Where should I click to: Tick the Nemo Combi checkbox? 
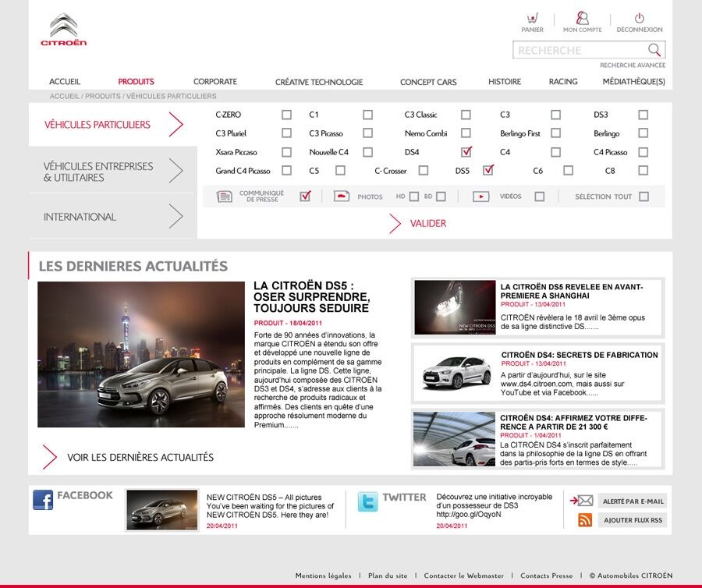tap(466, 133)
